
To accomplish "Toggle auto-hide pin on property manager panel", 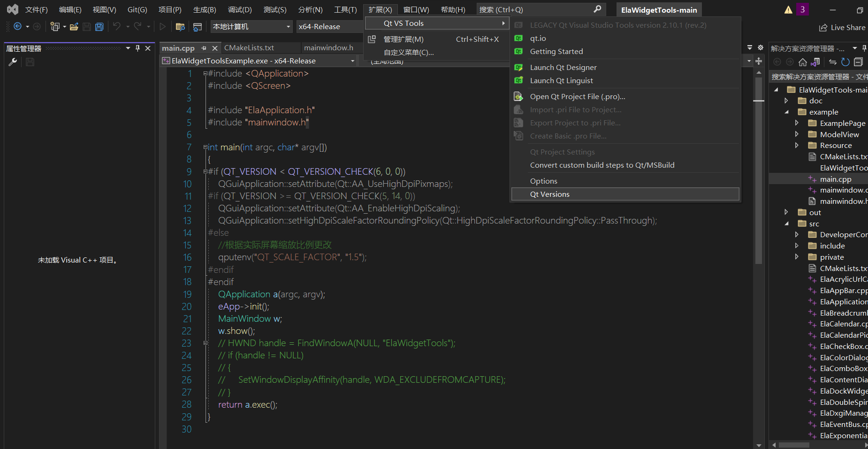I will pyautogui.click(x=137, y=48).
